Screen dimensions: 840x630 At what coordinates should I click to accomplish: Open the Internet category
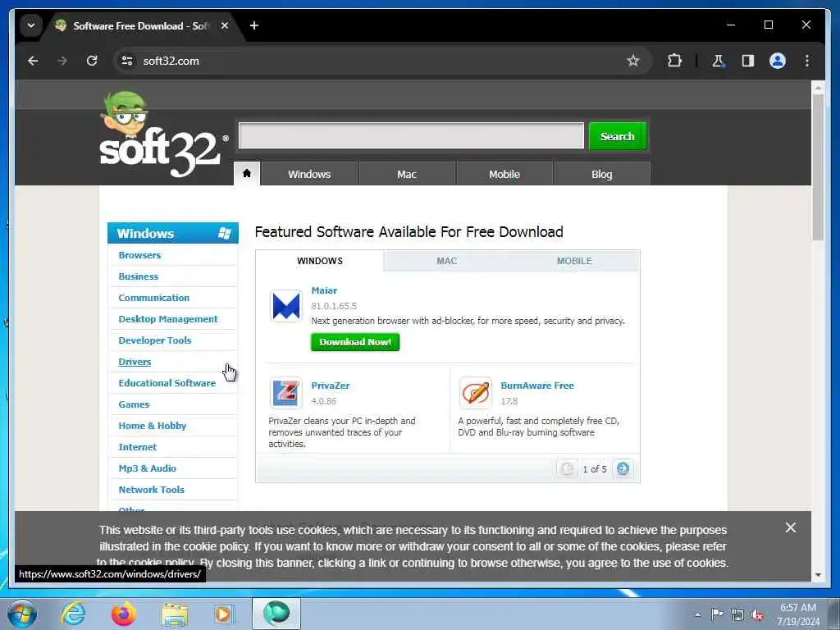tap(137, 447)
